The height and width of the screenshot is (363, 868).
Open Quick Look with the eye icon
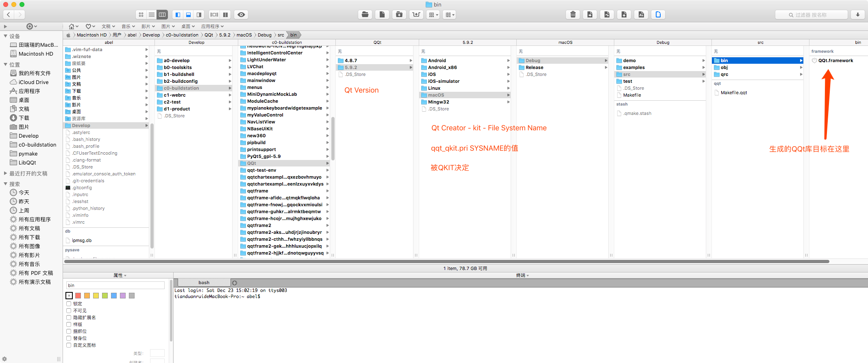[241, 15]
